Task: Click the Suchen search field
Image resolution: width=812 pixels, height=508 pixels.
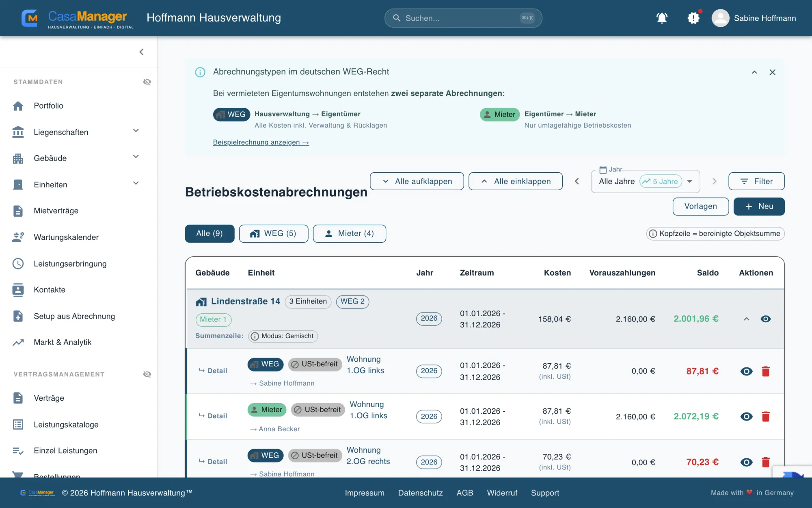Action: click(463, 18)
